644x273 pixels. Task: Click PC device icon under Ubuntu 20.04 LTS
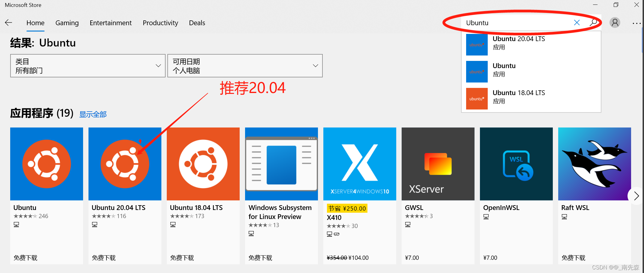[x=95, y=224]
